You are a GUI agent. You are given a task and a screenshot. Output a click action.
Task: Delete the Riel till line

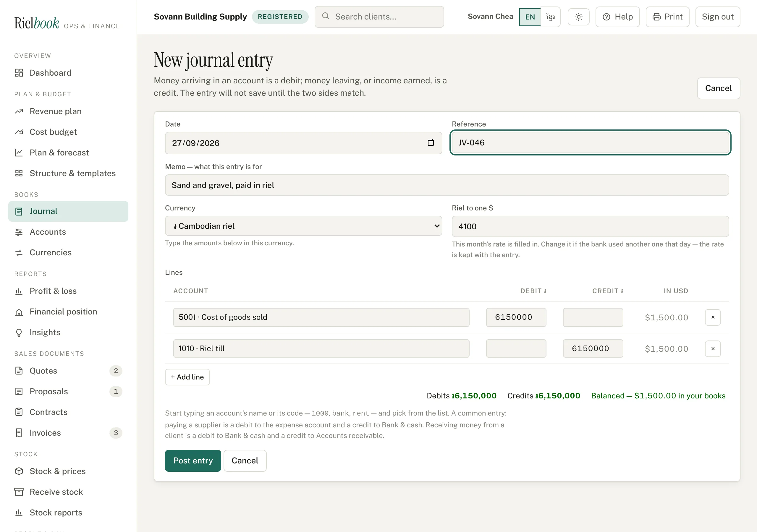[713, 348]
